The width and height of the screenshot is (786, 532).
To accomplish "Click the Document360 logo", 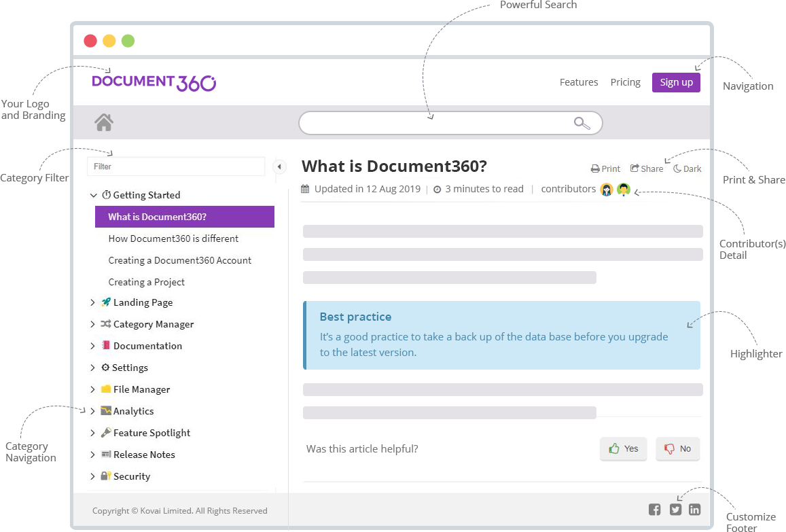I will point(154,82).
